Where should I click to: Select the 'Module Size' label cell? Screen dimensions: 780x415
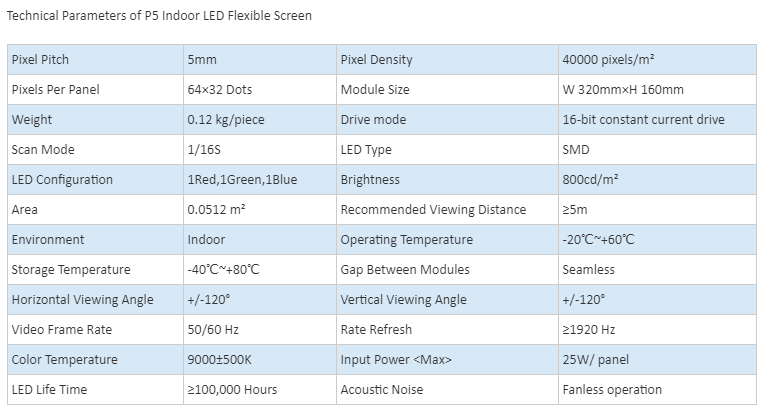pyautogui.click(x=447, y=90)
